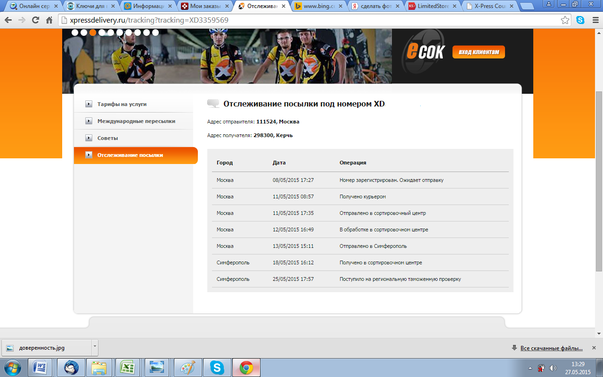Click the scrollbar down arrow
The height and width of the screenshot is (377, 603).
(x=599, y=334)
